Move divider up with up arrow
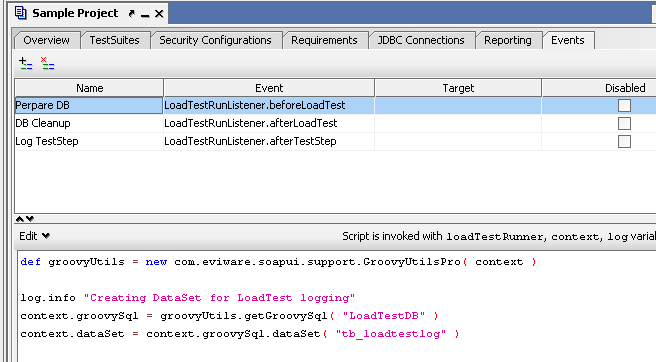The width and height of the screenshot is (656, 362). coord(20,218)
